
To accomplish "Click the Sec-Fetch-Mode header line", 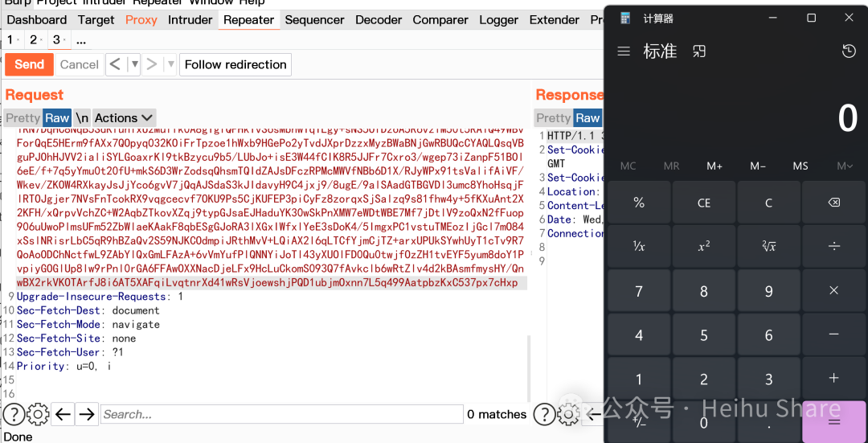I will (x=88, y=325).
